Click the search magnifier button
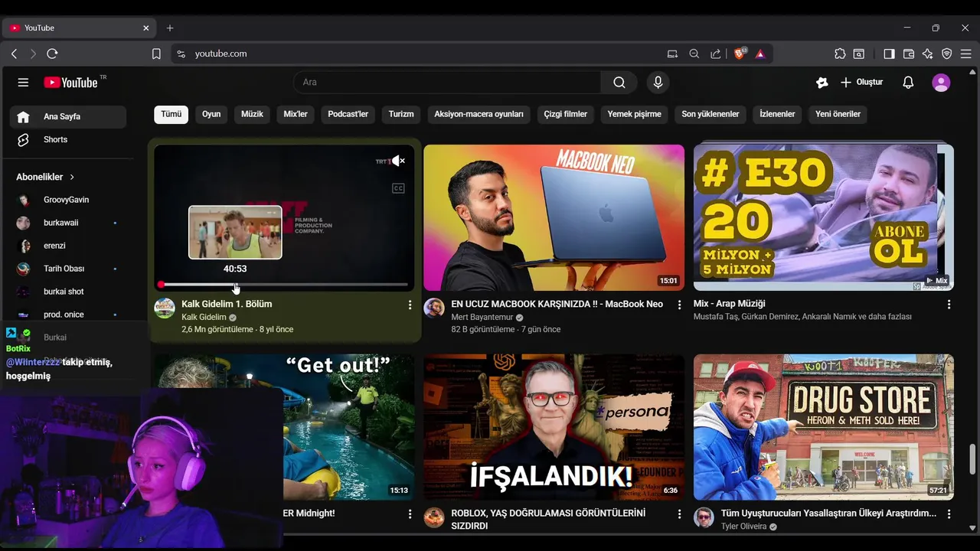 (x=619, y=82)
